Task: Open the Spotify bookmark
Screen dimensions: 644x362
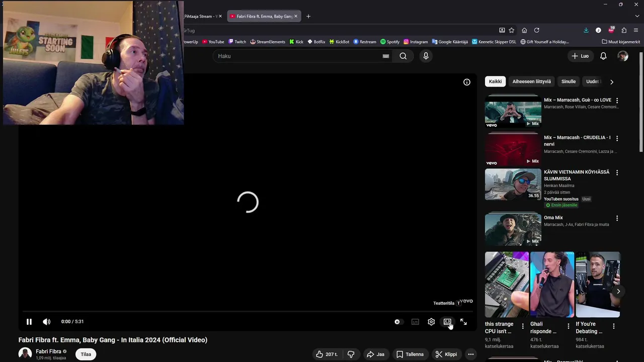Action: pyautogui.click(x=390, y=42)
